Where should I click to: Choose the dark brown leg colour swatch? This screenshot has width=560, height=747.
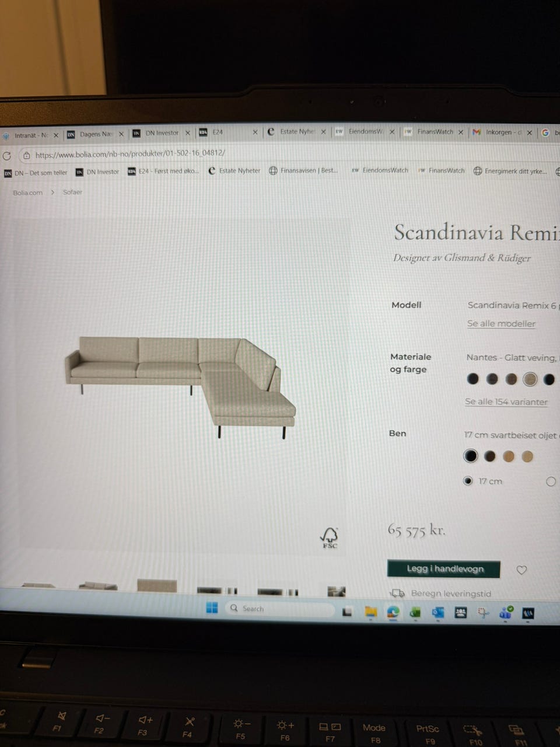pyautogui.click(x=490, y=456)
